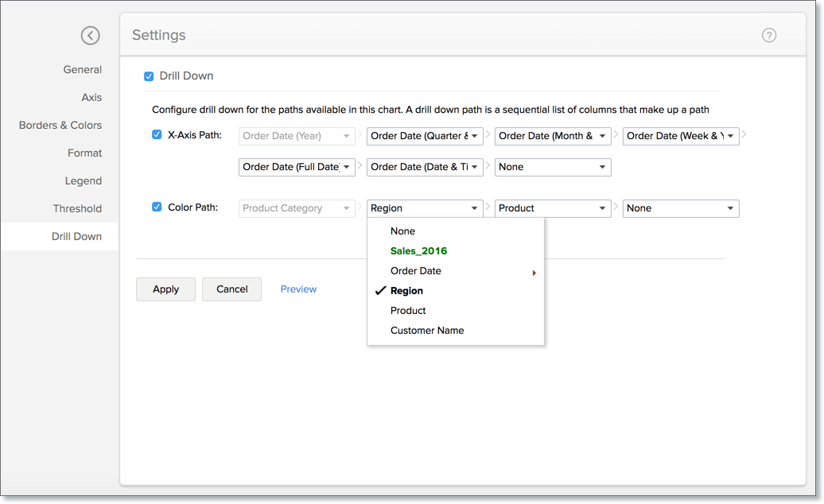Pick Product from the dropdown list

(408, 311)
